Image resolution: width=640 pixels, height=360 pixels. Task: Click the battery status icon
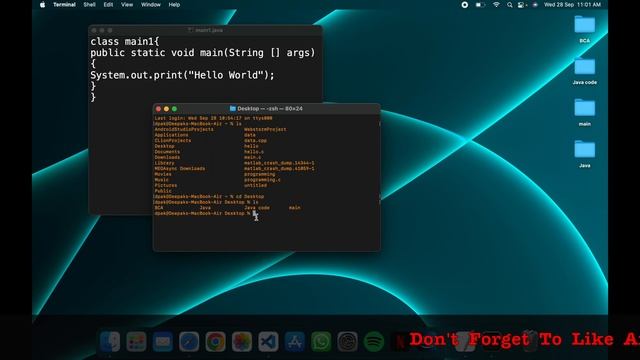(x=480, y=5)
